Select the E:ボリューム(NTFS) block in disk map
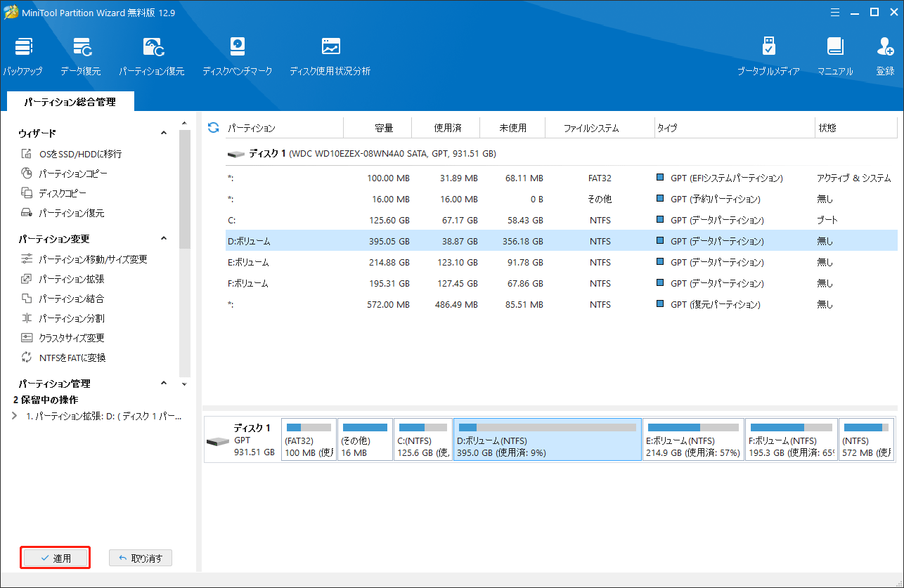Image resolution: width=904 pixels, height=588 pixels. tap(693, 440)
